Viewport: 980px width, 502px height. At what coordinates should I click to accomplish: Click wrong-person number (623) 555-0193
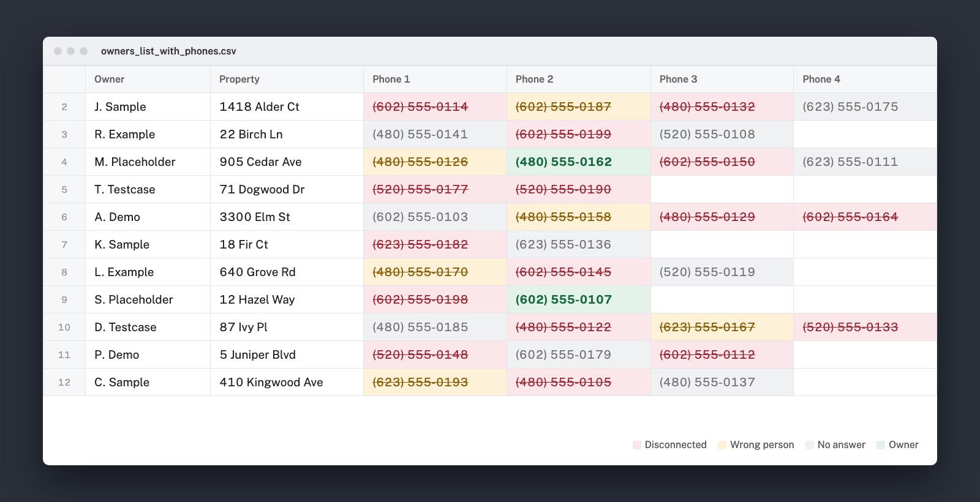(x=435, y=382)
